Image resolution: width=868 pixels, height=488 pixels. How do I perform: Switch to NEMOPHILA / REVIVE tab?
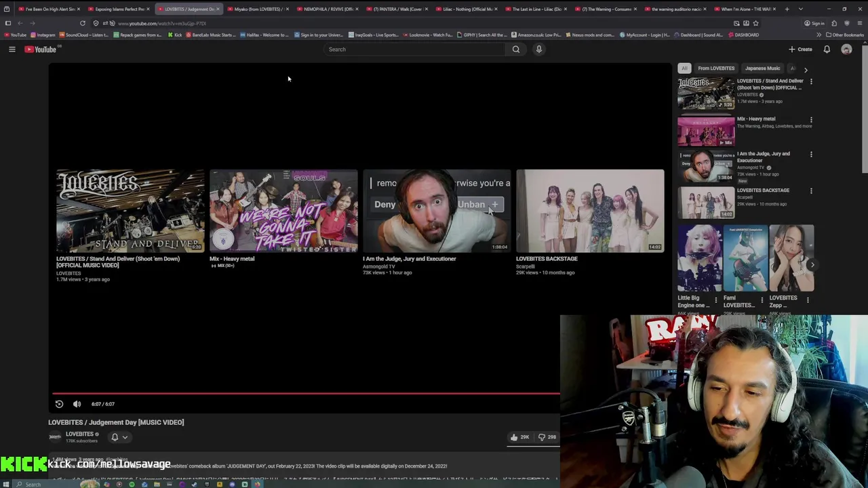(328, 9)
